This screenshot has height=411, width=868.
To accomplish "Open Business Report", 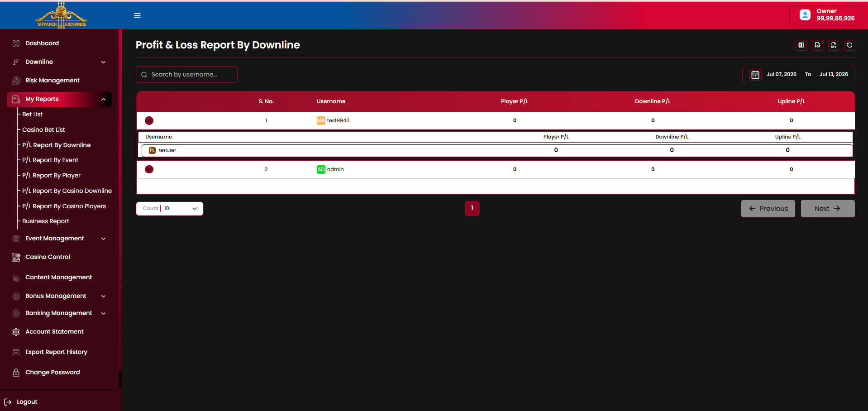I will pos(46,221).
